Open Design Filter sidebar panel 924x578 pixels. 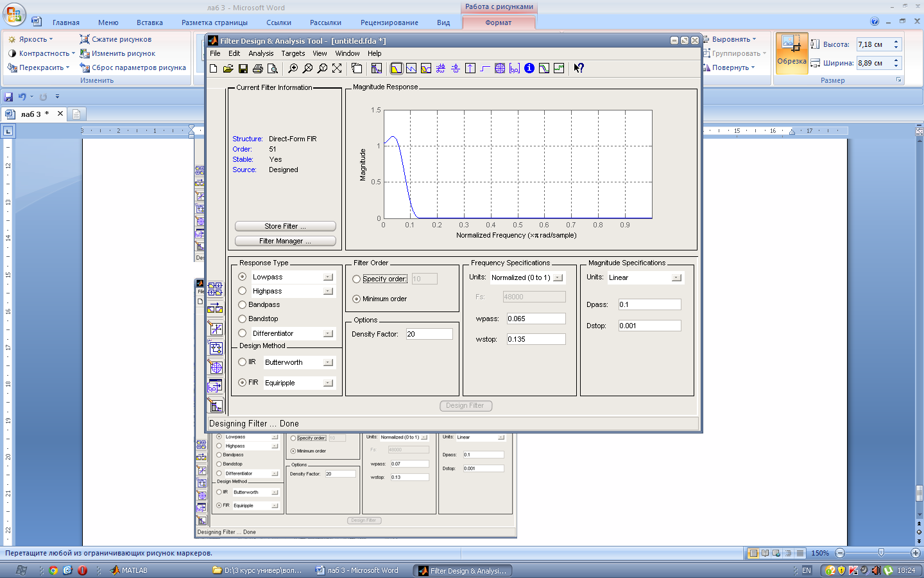tap(216, 406)
